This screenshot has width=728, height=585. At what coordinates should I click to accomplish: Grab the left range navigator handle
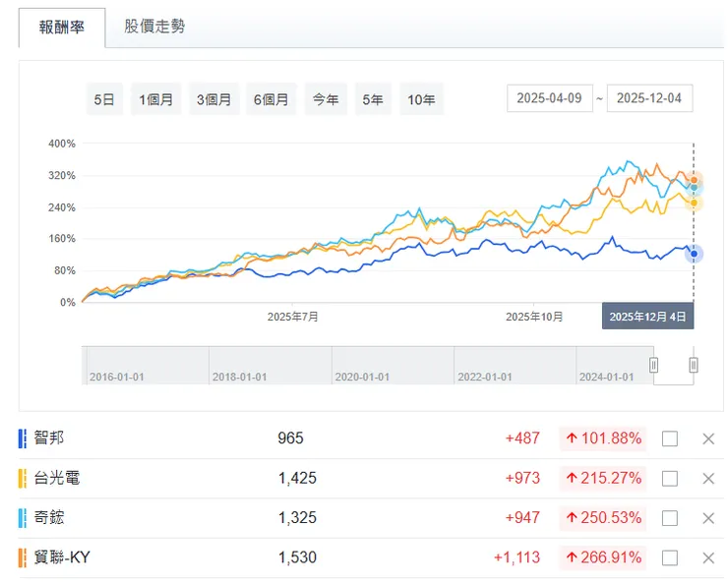coord(652,365)
